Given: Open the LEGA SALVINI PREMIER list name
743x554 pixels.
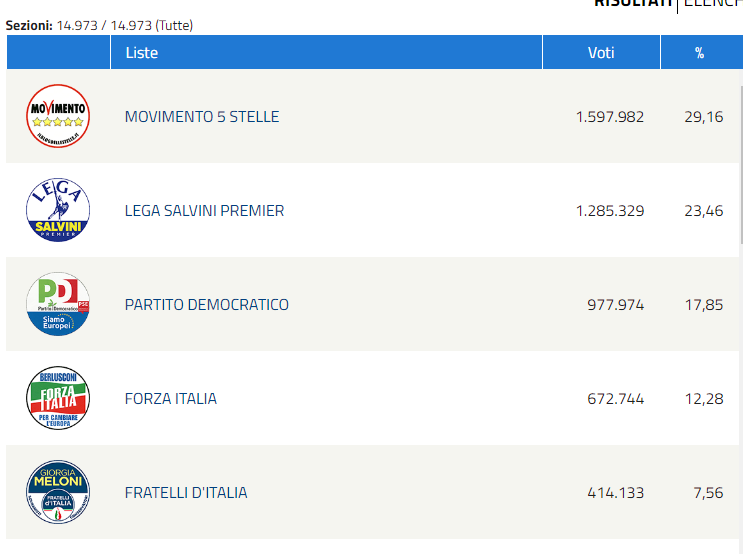Looking at the screenshot, I should pos(204,210).
